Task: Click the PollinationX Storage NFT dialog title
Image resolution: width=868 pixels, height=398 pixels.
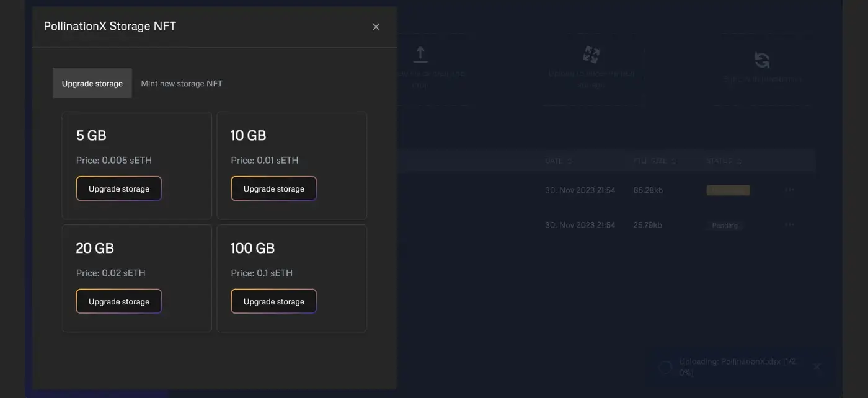Action: click(x=110, y=26)
